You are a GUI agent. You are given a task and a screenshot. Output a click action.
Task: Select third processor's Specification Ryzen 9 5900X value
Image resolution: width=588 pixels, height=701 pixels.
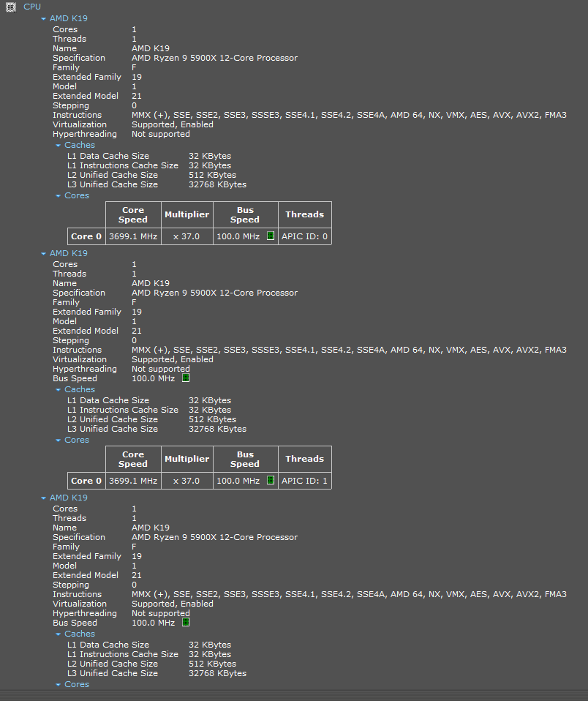coord(214,537)
